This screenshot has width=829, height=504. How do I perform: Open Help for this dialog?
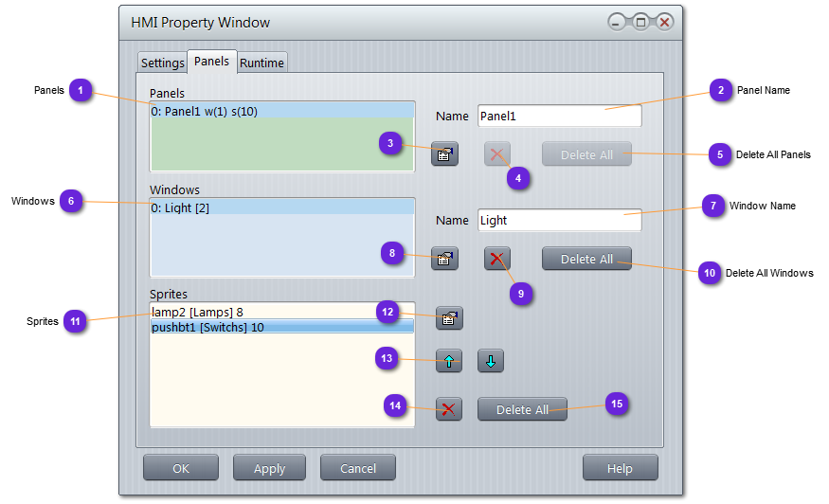click(x=620, y=468)
